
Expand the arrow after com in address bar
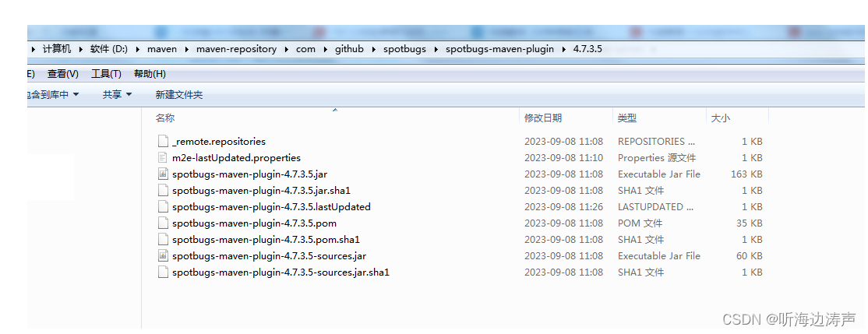[325, 49]
